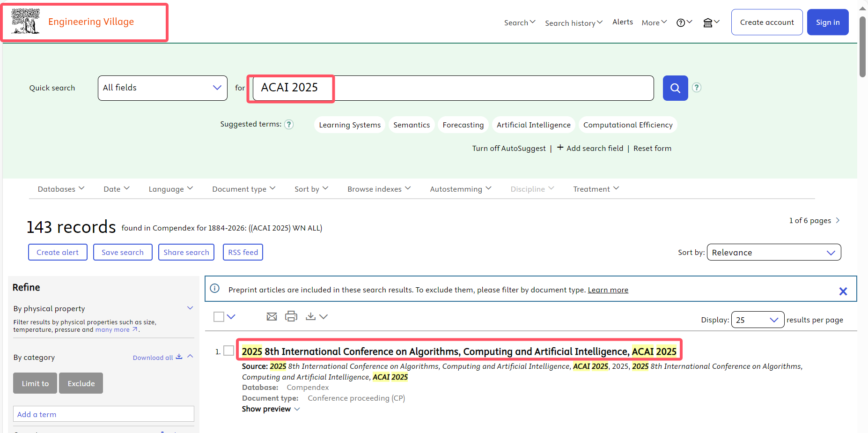Screen dimensions: 868x433
Task: Select the Forecasting suggested term
Action: pos(463,125)
